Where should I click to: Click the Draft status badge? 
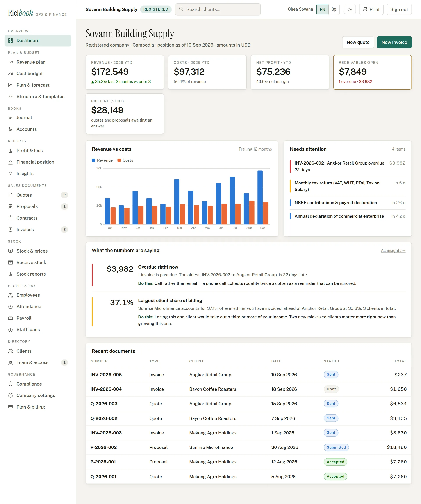[x=331, y=389]
